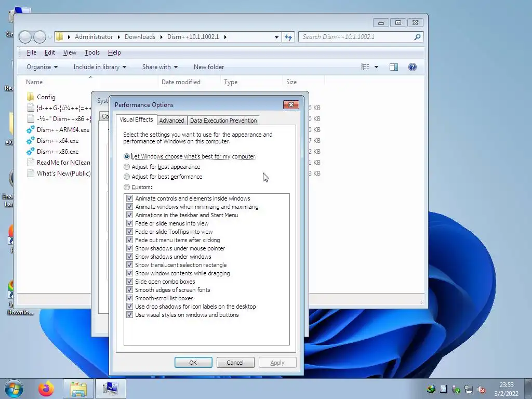Change view using the view icon
Viewport: 532px width, 399px height.
tap(365, 67)
